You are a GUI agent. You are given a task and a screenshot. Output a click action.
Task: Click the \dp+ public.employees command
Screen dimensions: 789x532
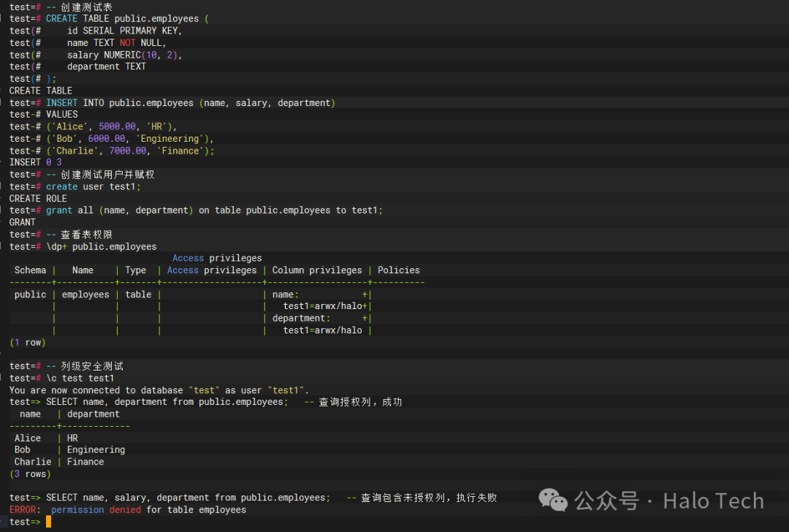click(x=101, y=246)
